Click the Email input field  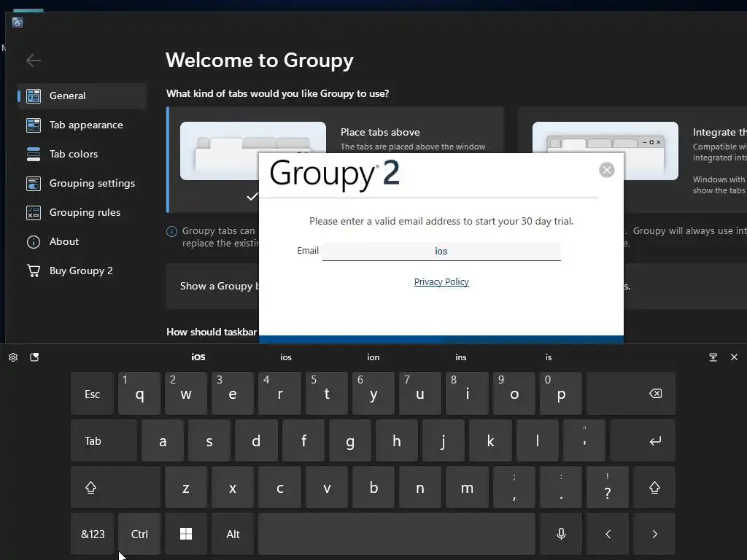pyautogui.click(x=441, y=251)
